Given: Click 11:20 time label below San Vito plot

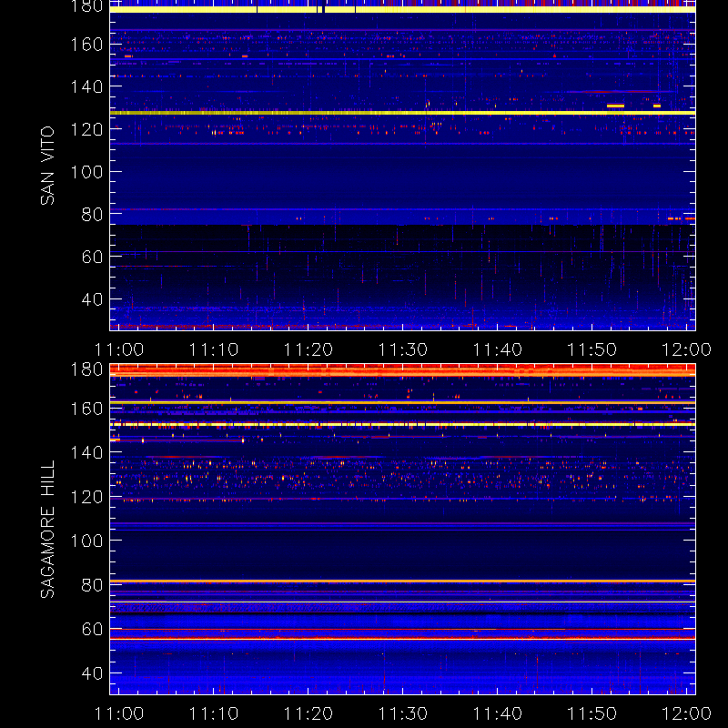Looking at the screenshot, I should [x=308, y=349].
